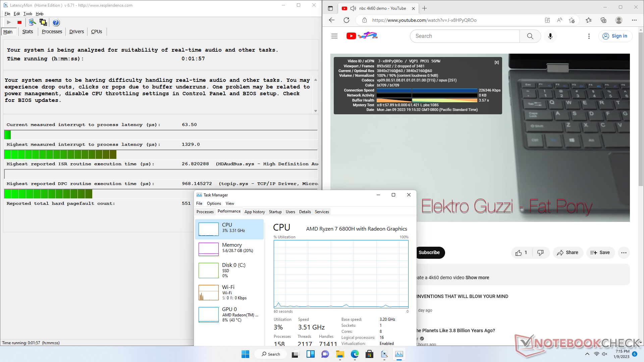Expand the description with Show more
Image resolution: width=644 pixels, height=362 pixels.
point(477,278)
